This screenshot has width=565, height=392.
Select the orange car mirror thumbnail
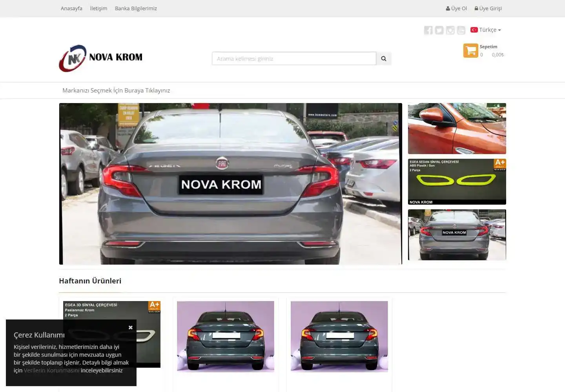coord(457,129)
